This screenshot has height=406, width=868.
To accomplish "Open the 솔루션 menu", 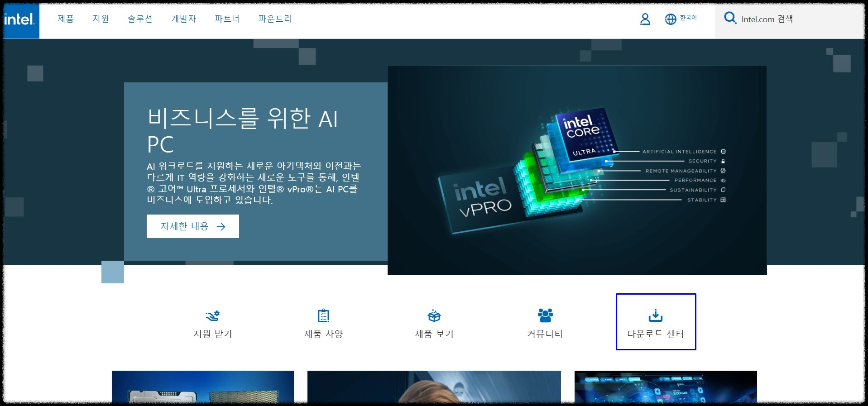I will pyautogui.click(x=140, y=19).
